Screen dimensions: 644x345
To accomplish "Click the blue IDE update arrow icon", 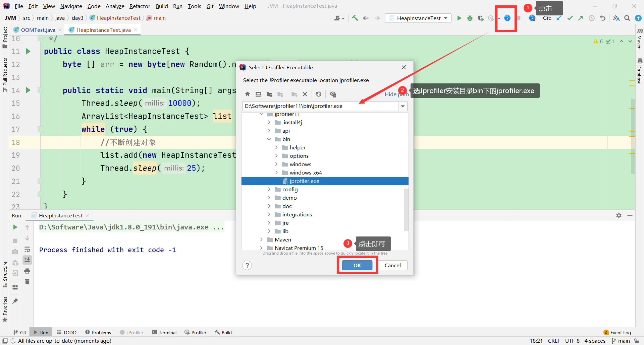I will point(638,18).
